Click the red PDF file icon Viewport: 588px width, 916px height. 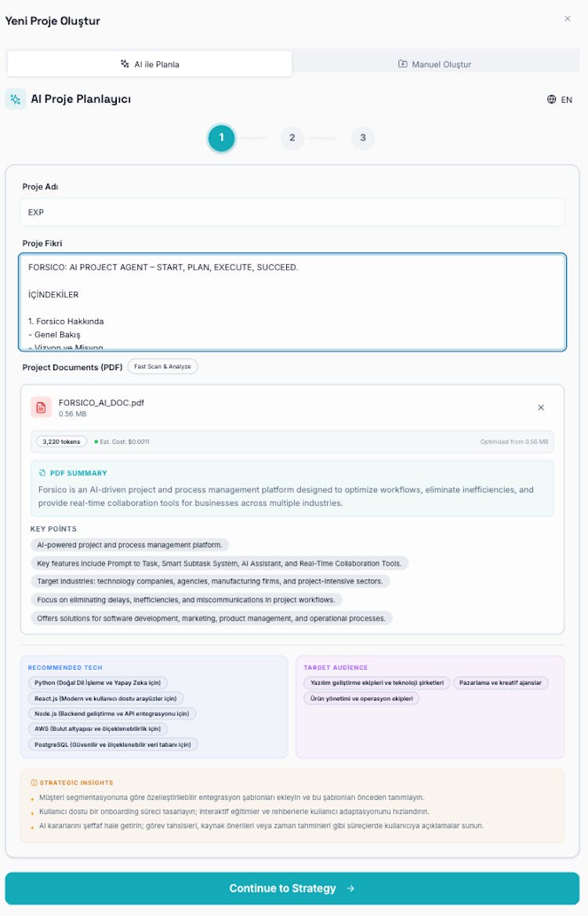point(42,408)
